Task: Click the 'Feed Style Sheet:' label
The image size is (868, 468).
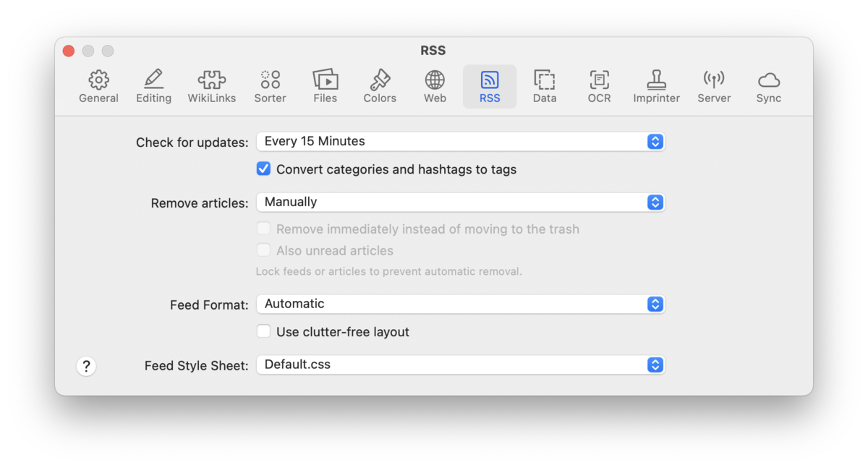Action: 196,366
